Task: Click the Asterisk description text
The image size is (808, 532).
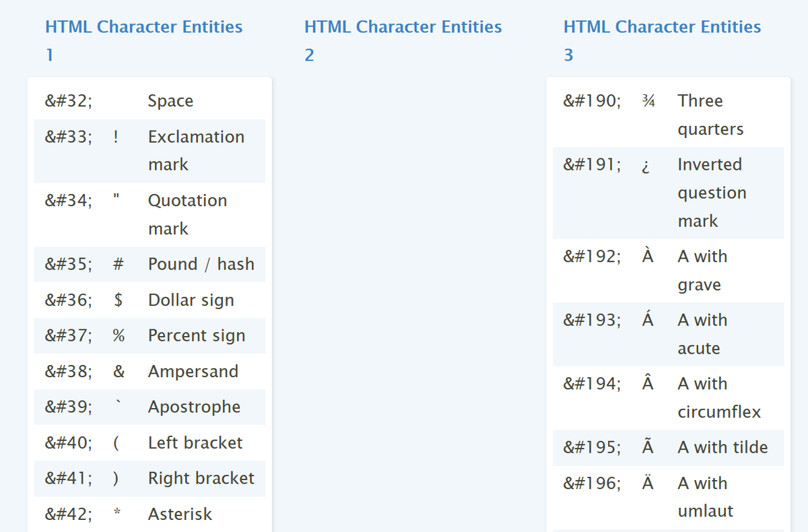Action: pyautogui.click(x=180, y=514)
